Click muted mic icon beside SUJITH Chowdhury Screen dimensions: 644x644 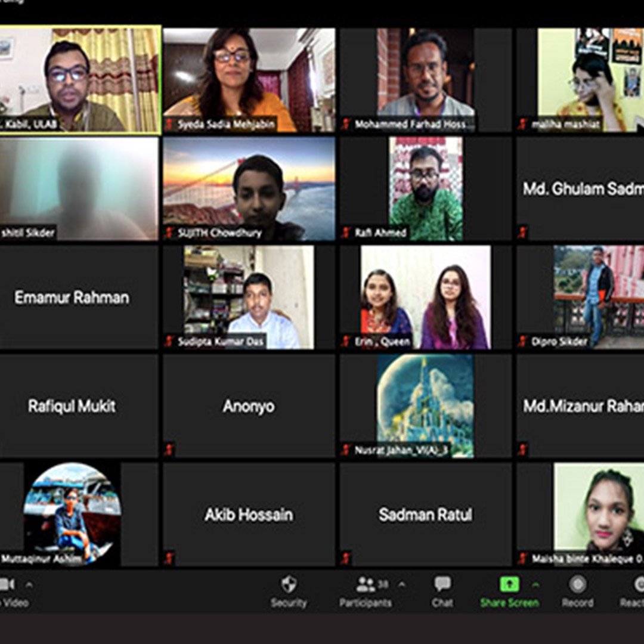[169, 233]
